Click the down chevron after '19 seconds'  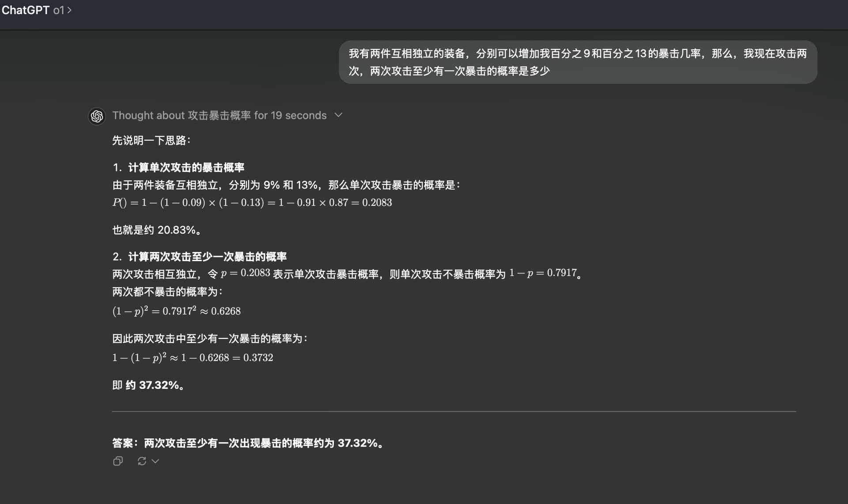tap(338, 115)
